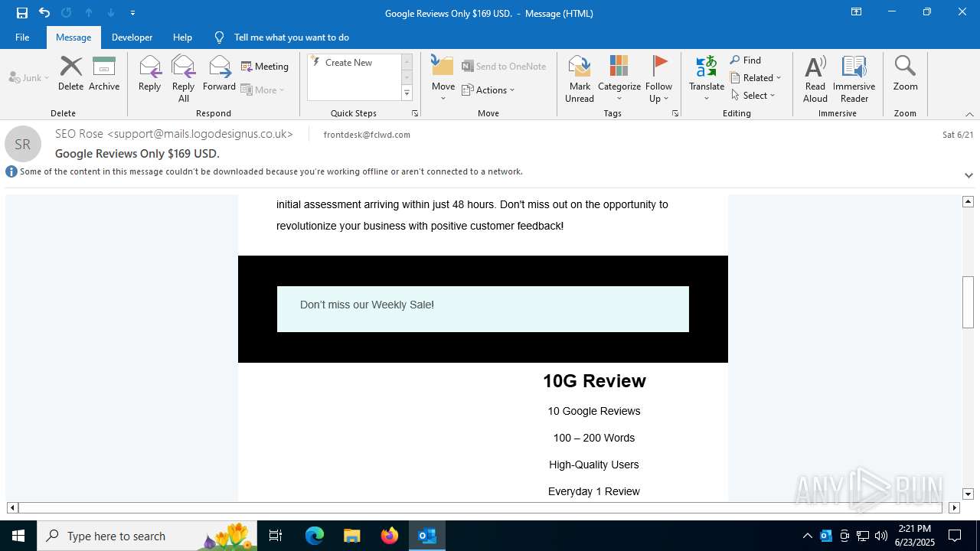Open the Zoom dialog
Image resolution: width=980 pixels, height=551 pixels.
tap(905, 73)
